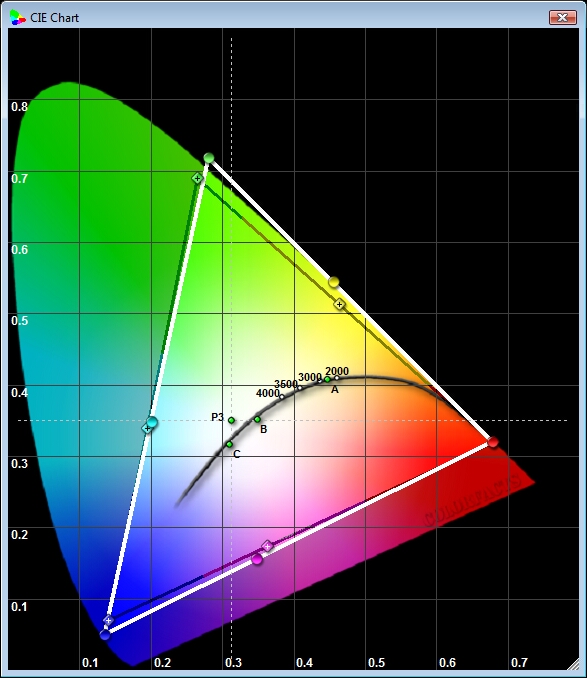587x678 pixels.
Task: Select the green target diamond marker
Action: pos(197,178)
